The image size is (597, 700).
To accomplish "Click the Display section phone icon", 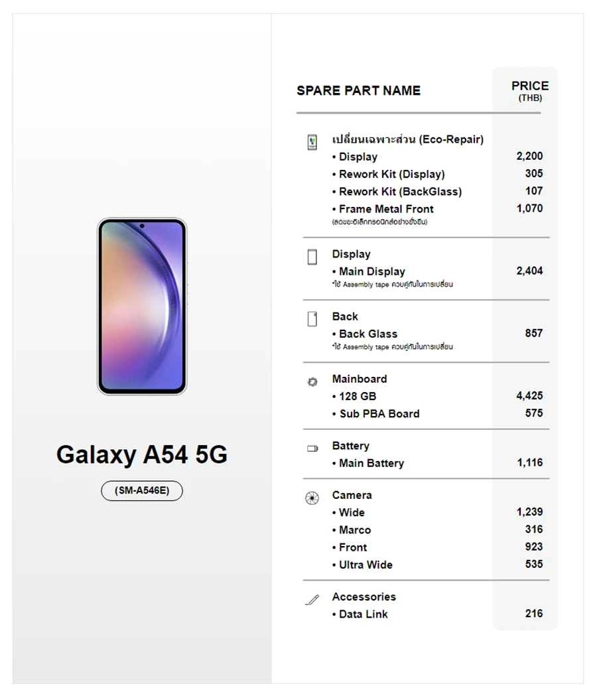I will 312,257.
